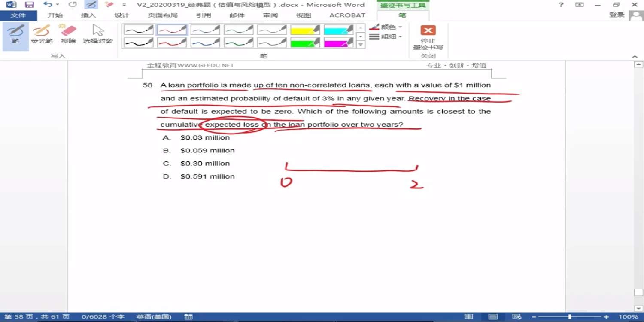Pick the green highlighter swatch
This screenshot has height=322, width=644.
pos(305,43)
